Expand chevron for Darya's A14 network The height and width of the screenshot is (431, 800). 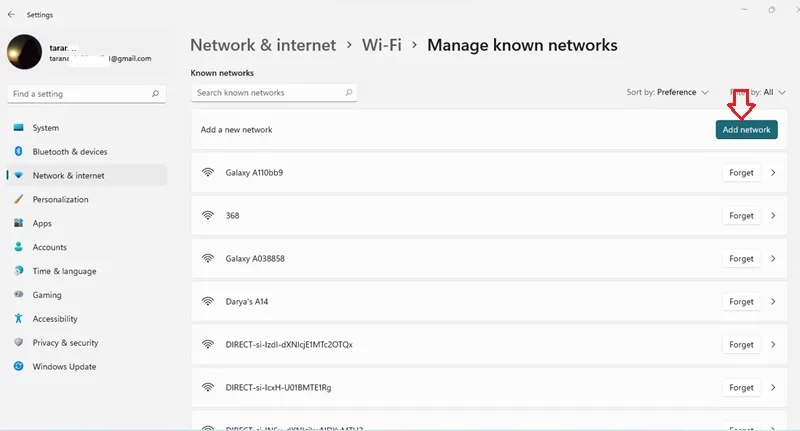pos(773,301)
